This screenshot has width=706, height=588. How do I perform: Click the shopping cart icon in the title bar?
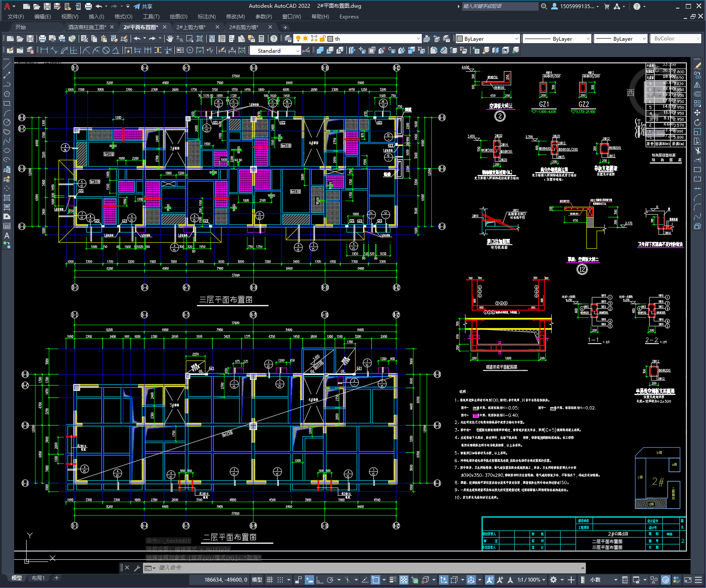coord(607,6)
